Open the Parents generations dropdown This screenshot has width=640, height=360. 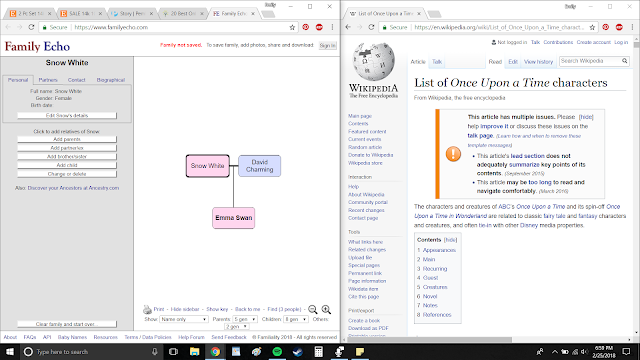click(245, 319)
